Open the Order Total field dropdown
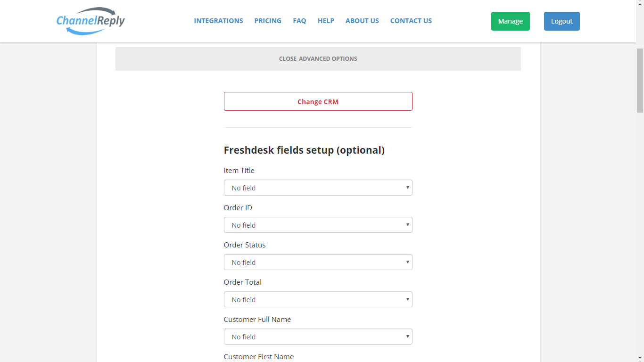Image resolution: width=644 pixels, height=362 pixels. point(318,299)
